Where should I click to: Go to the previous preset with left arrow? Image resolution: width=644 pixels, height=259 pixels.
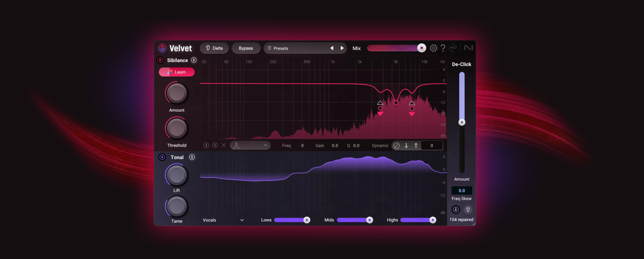[x=332, y=48]
